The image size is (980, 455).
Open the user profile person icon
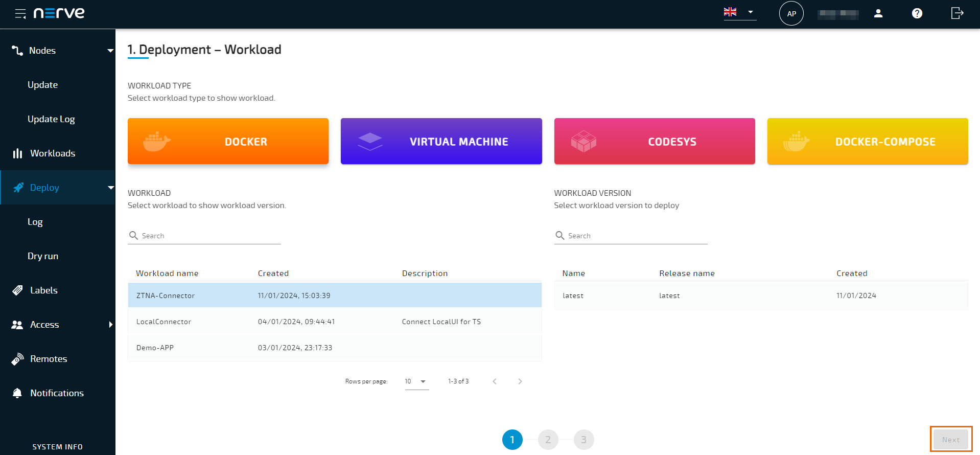coord(878,14)
